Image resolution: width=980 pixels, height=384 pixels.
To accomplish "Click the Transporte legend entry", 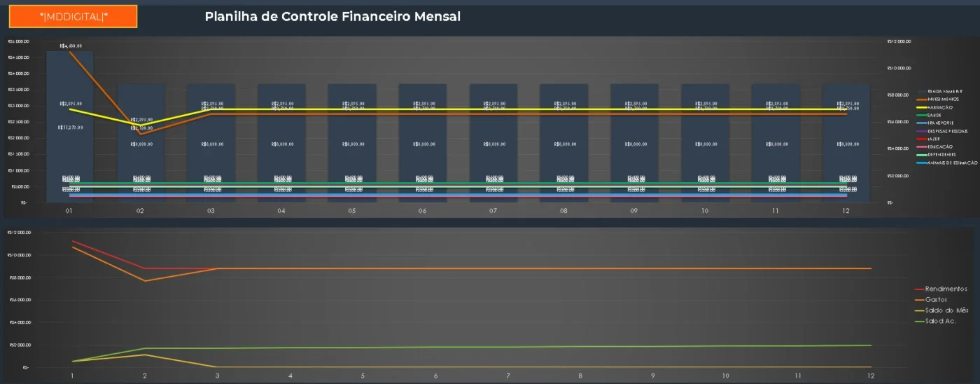I will click(x=935, y=123).
